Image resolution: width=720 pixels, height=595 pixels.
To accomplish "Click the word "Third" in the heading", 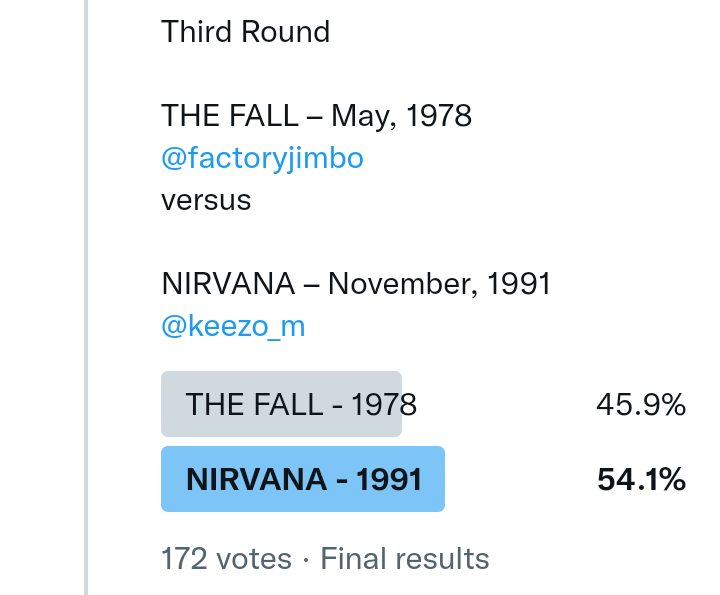I will point(196,32).
